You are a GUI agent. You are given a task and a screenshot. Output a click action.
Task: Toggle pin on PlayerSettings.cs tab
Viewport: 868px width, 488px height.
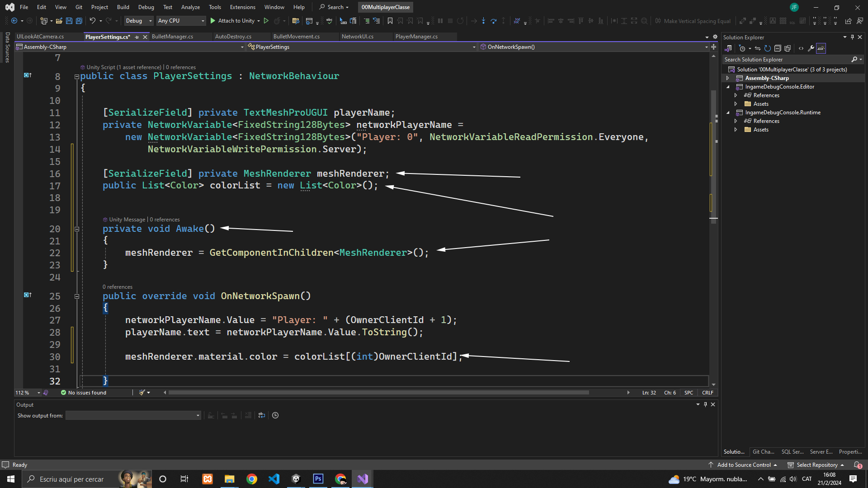(137, 37)
